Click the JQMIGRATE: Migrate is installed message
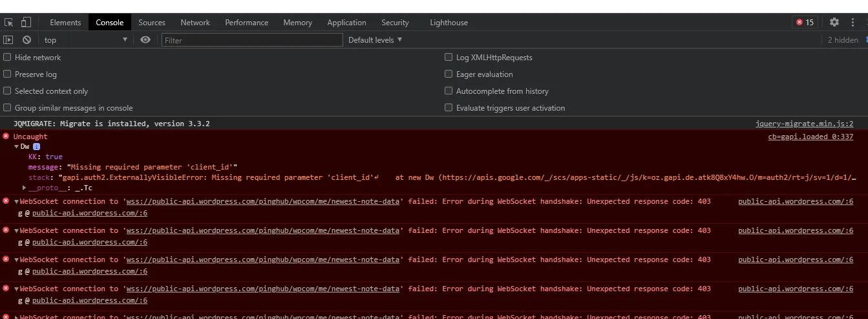 [111, 124]
